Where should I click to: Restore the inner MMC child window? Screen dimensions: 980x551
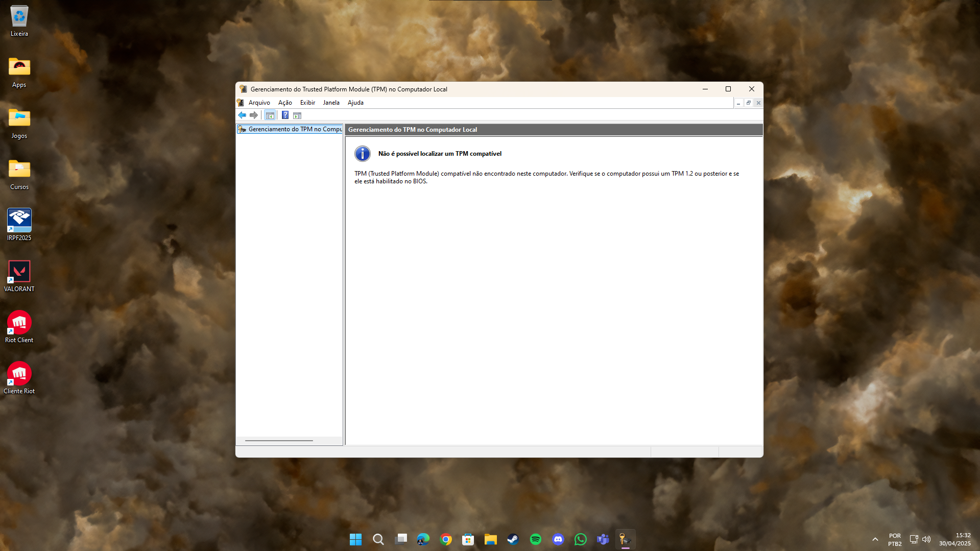coord(749,103)
